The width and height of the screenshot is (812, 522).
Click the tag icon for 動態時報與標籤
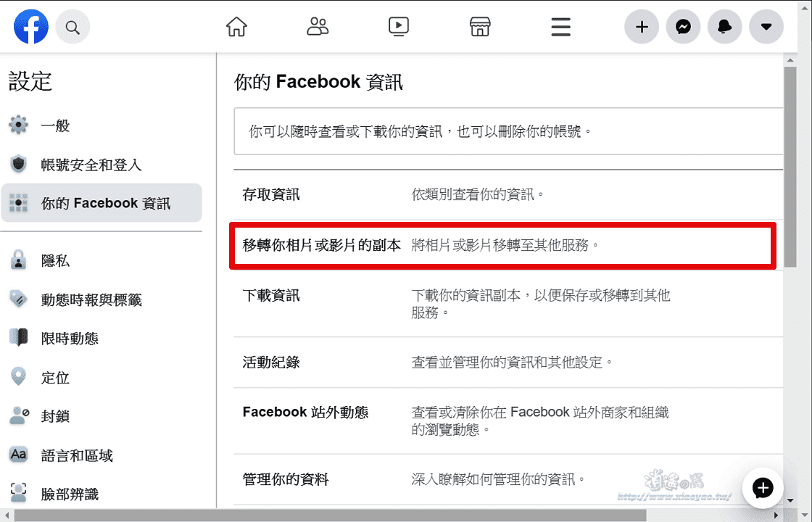coord(19,299)
